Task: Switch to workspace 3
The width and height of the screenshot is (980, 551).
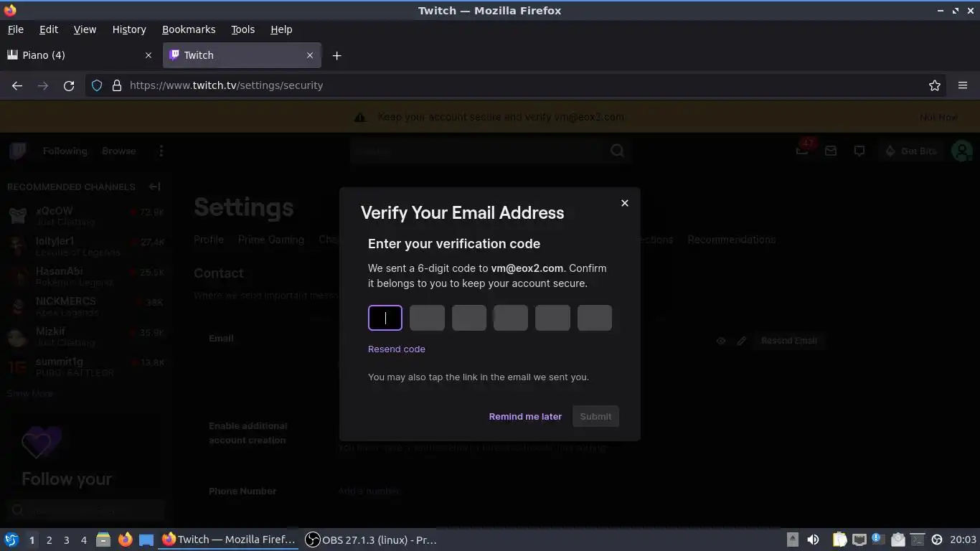Action: pos(66,540)
